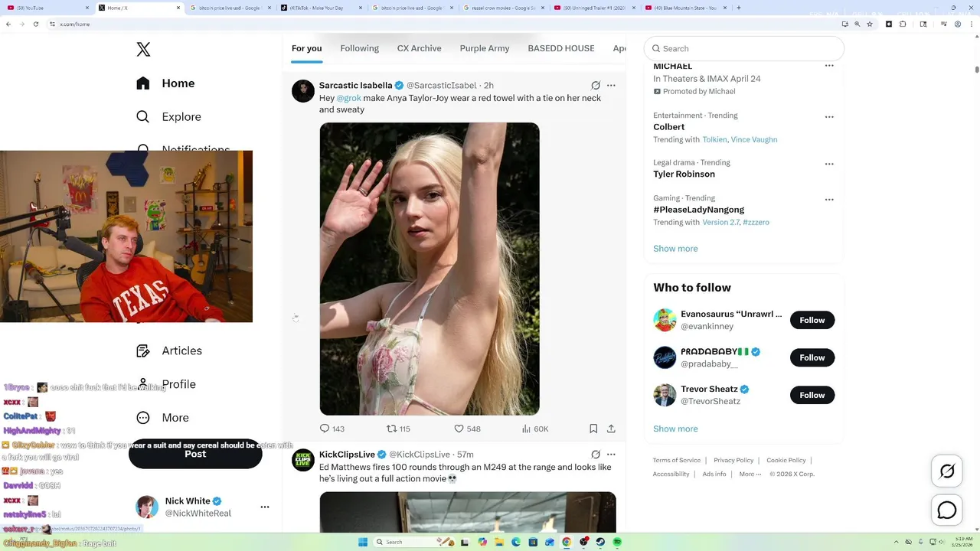980x551 pixels.
Task: Open Nick White account switcher menu
Action: pos(265,507)
